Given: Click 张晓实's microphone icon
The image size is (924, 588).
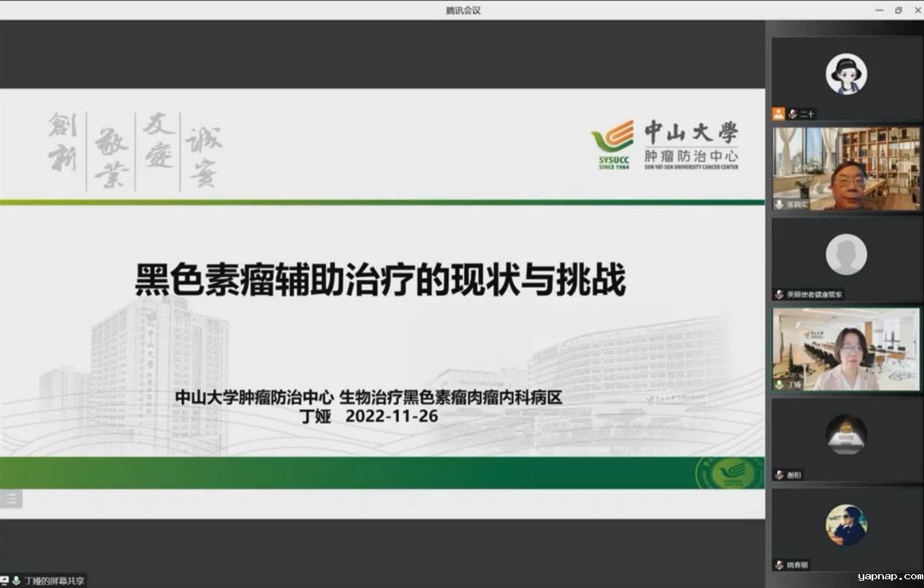Looking at the screenshot, I should (779, 205).
